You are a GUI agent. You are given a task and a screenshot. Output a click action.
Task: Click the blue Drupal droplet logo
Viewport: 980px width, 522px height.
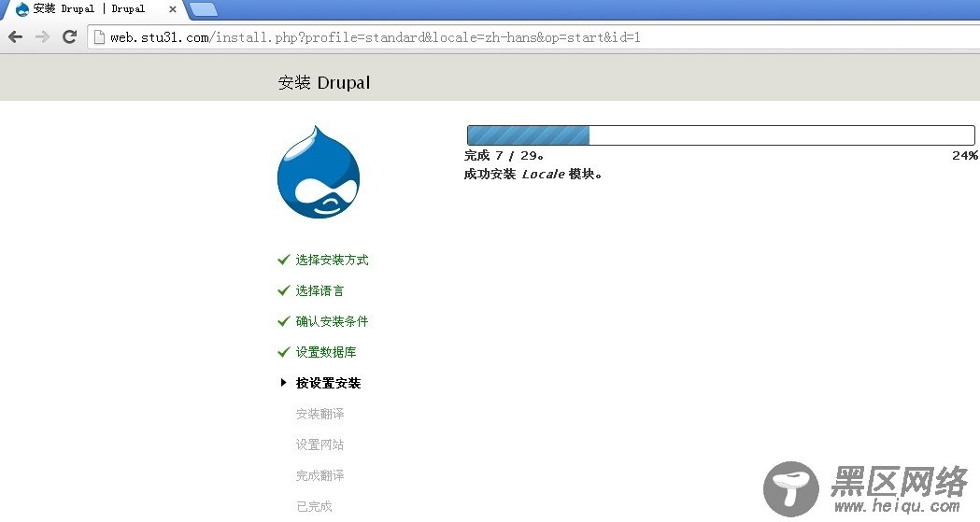pos(318,173)
